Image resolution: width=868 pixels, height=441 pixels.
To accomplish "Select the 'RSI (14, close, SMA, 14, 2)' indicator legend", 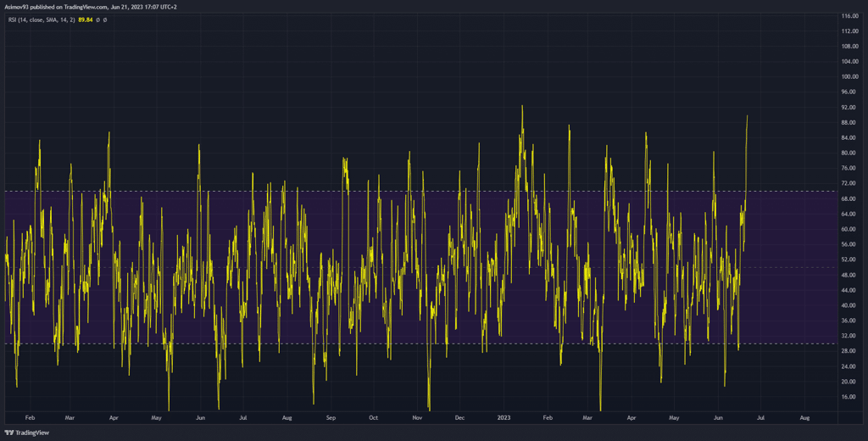I will coord(42,20).
